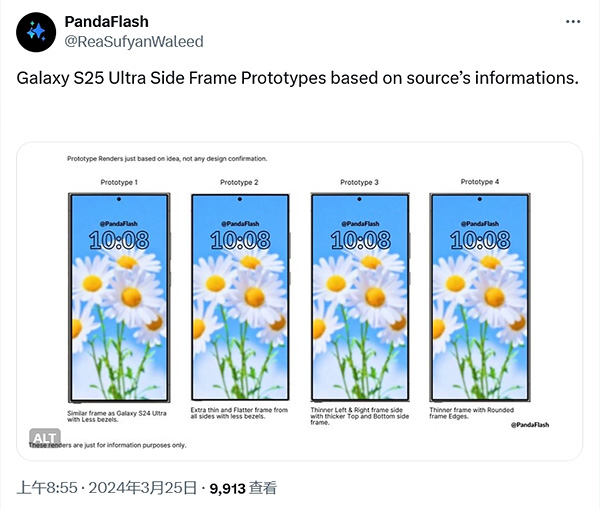Click the 9,913 查看 view count
Screen dimensions: 600x509
click(241, 488)
